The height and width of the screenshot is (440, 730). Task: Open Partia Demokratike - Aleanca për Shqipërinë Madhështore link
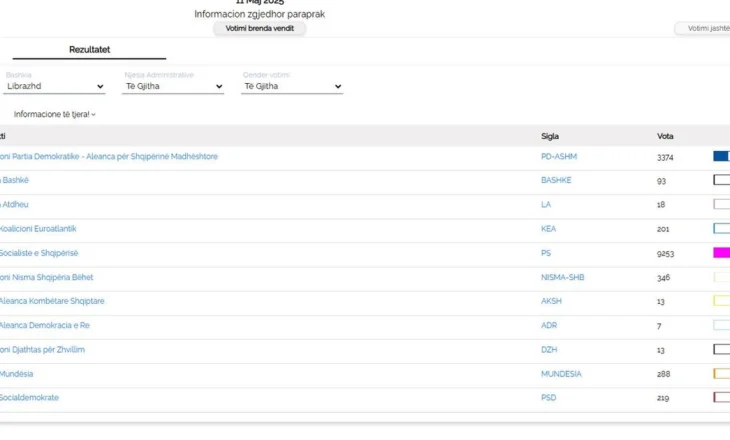tap(109, 156)
